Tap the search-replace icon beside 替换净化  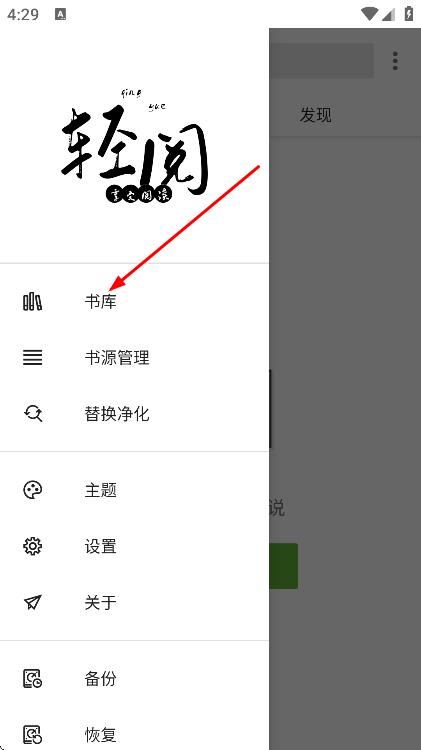(x=33, y=413)
